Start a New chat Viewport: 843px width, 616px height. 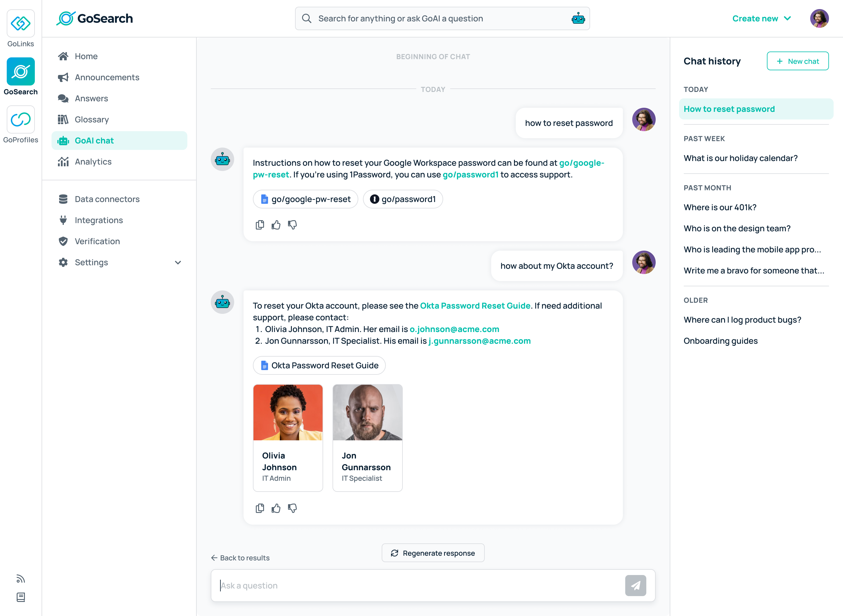[798, 61]
